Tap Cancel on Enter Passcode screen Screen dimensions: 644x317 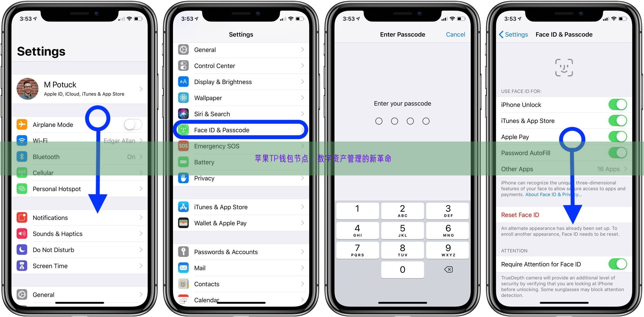[x=456, y=34]
